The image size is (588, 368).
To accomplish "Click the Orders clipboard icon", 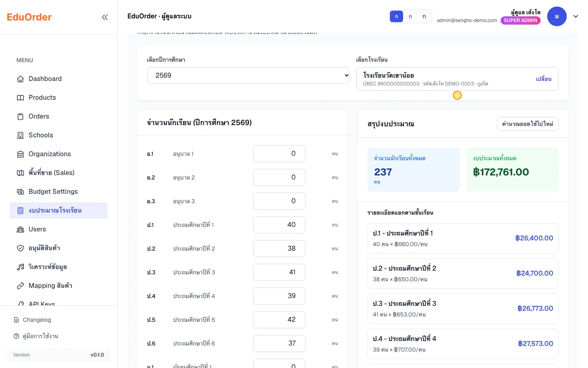I will pyautogui.click(x=20, y=117).
